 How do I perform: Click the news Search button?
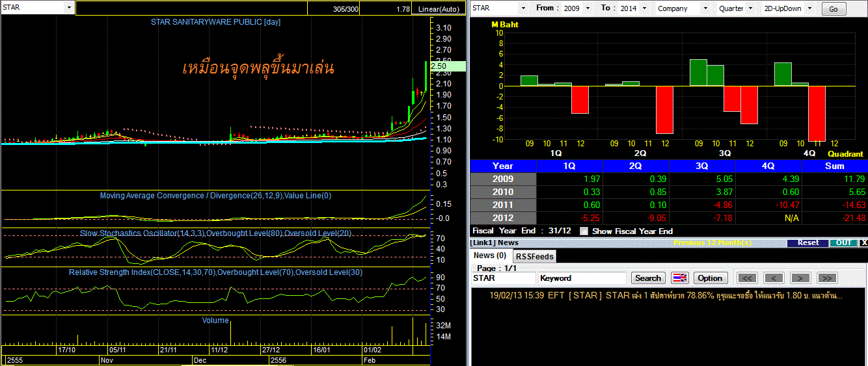pyautogui.click(x=648, y=278)
